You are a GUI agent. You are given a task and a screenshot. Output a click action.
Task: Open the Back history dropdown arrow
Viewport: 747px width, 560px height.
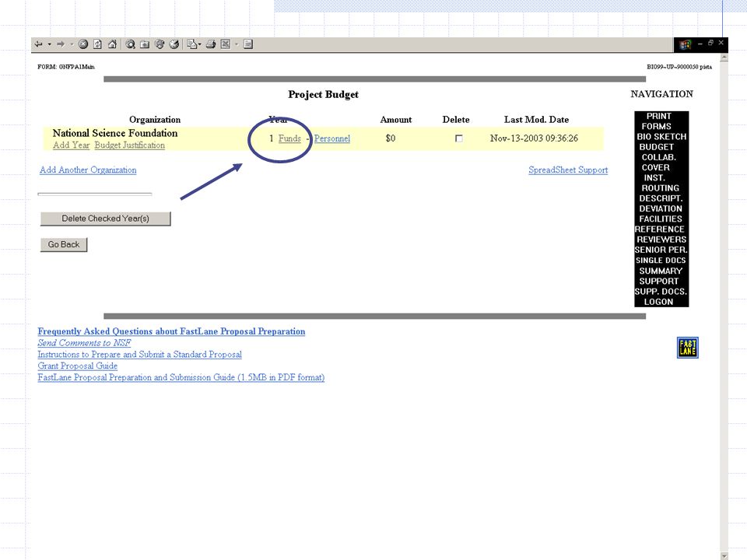click(49, 44)
